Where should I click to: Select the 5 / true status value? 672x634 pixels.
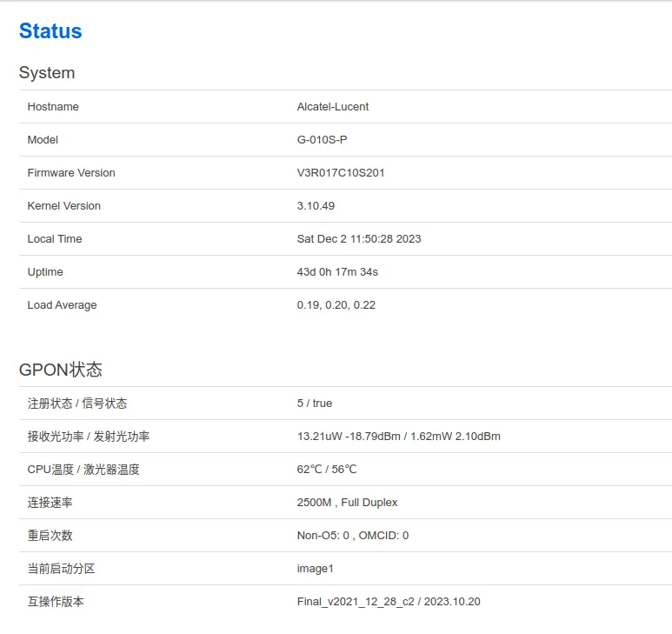coord(314,403)
